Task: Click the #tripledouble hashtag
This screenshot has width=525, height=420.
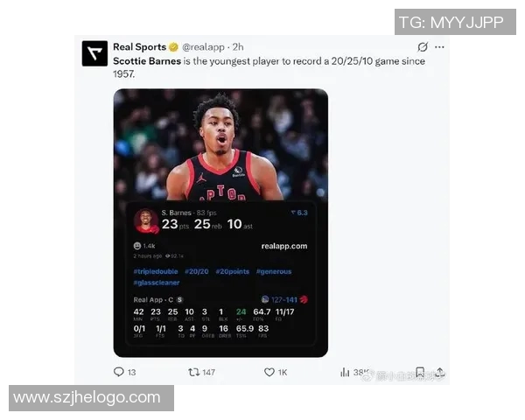Action: pyautogui.click(x=156, y=271)
